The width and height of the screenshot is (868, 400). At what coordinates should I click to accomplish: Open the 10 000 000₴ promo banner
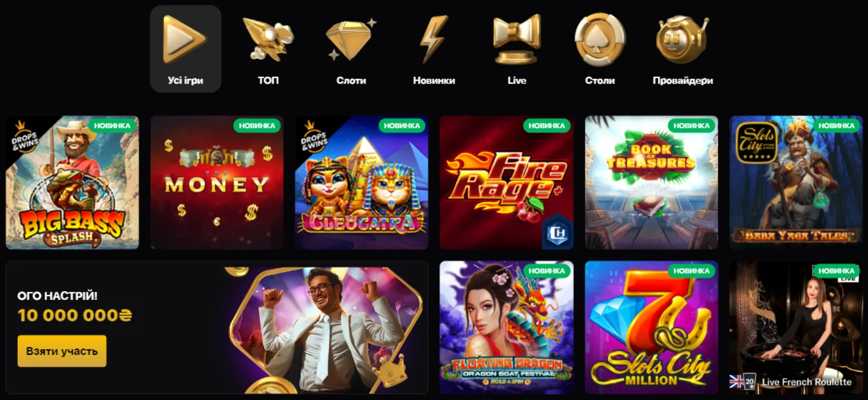(x=217, y=328)
